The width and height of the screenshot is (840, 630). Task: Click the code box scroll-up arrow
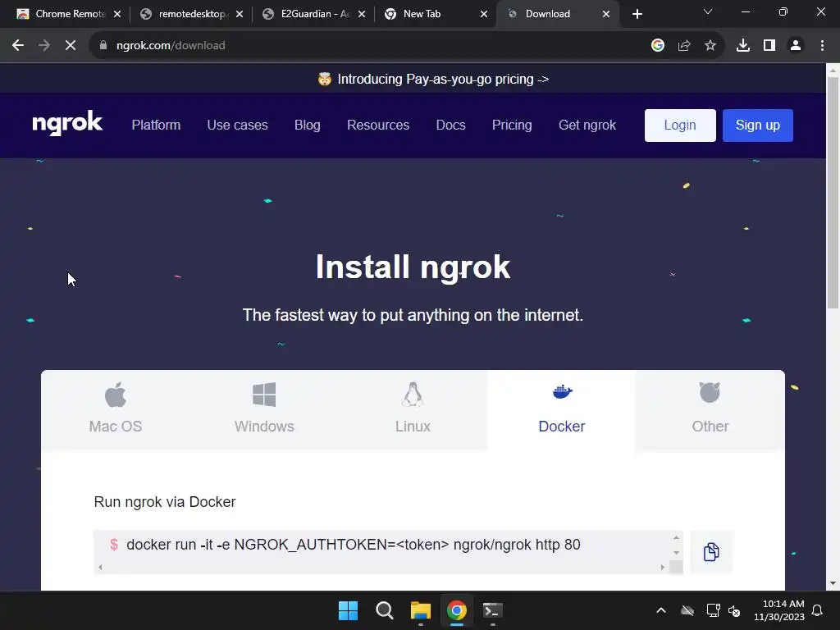676,537
